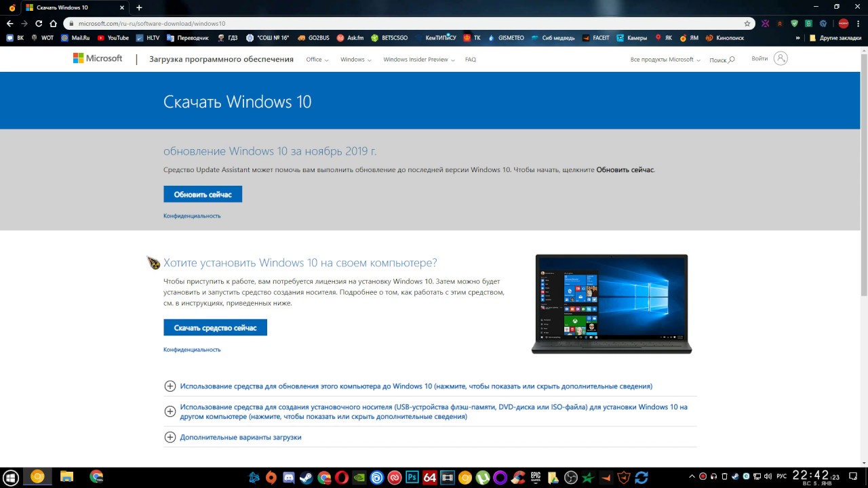Open the ГДЗ bookmark
868x488 pixels.
point(229,38)
